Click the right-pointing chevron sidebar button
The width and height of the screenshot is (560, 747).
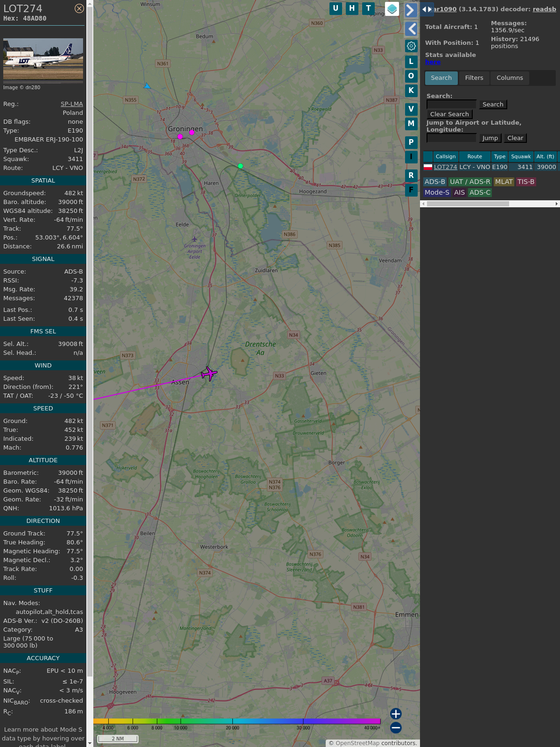click(411, 10)
